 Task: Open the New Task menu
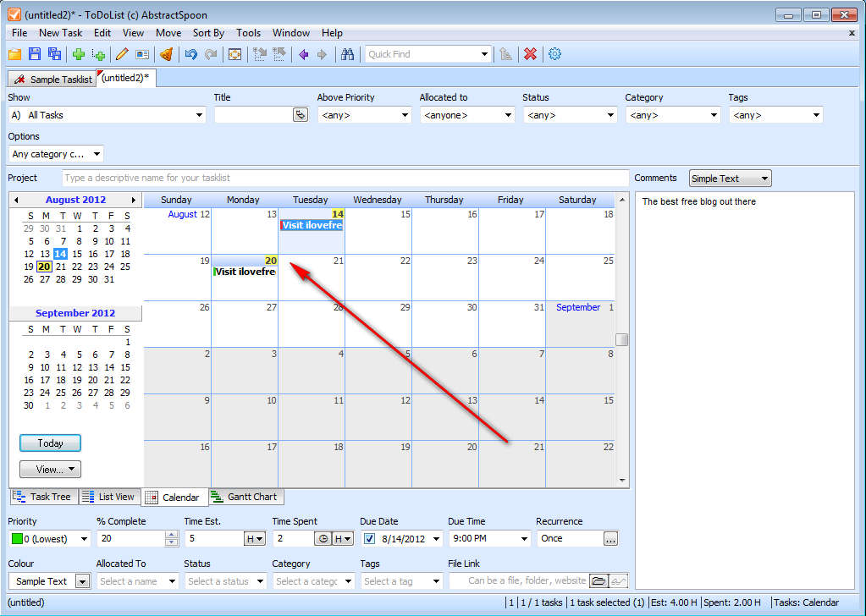pyautogui.click(x=61, y=33)
